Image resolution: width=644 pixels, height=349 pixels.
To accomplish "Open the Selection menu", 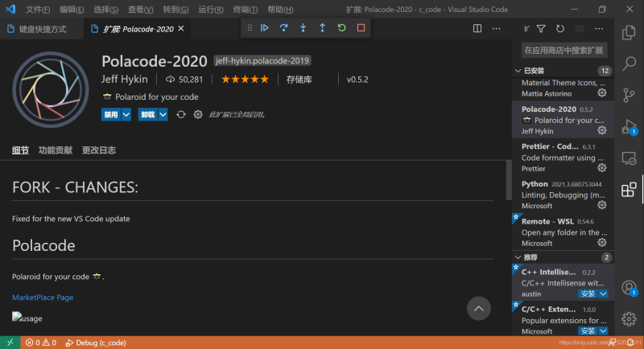I will coord(106,10).
